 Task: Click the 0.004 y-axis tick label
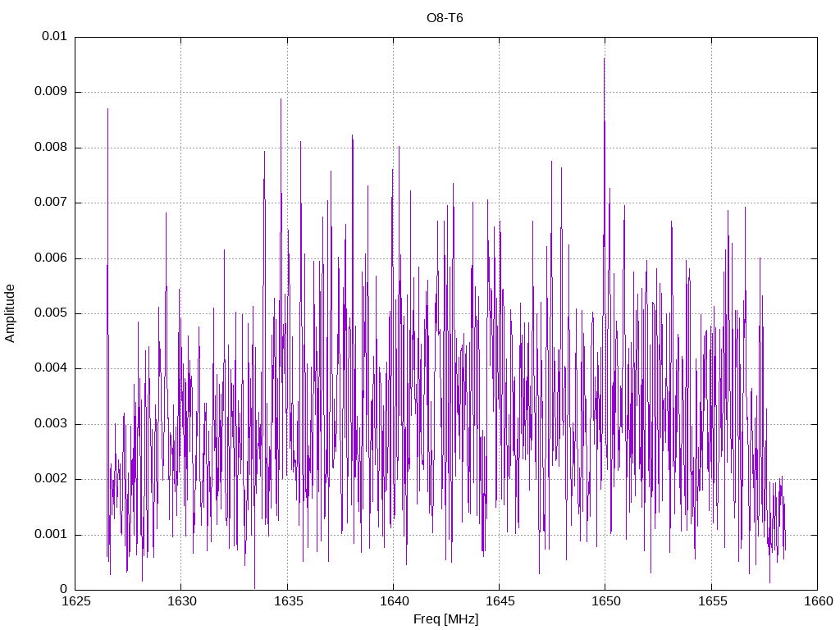pos(50,368)
